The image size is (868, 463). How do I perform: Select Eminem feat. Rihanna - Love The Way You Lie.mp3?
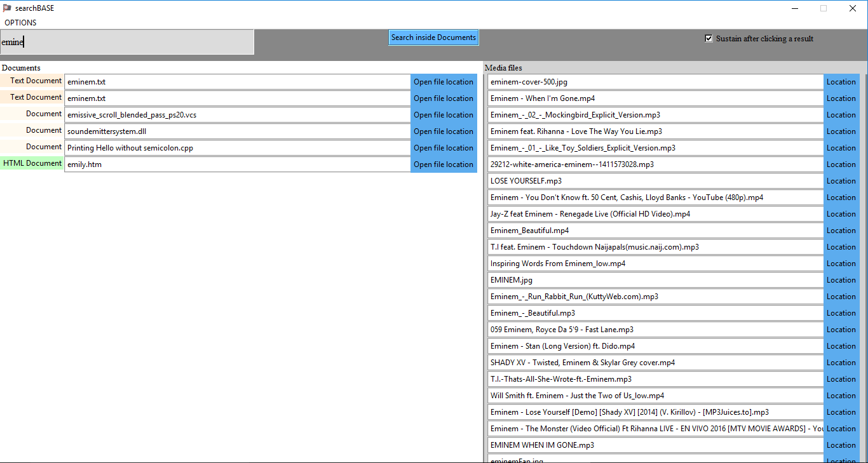point(656,131)
